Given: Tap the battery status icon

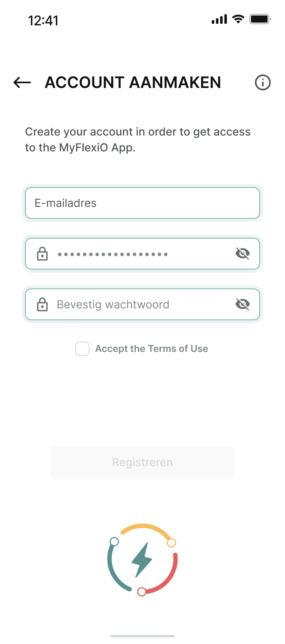Looking at the screenshot, I should [x=260, y=19].
